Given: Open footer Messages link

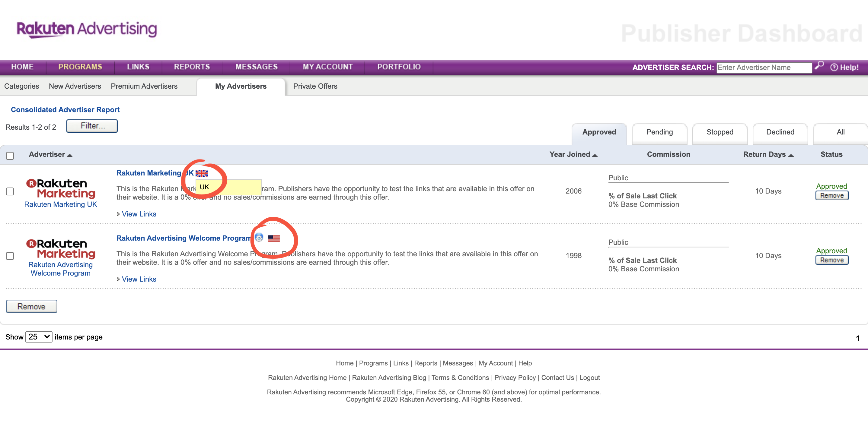Looking at the screenshot, I should point(458,363).
